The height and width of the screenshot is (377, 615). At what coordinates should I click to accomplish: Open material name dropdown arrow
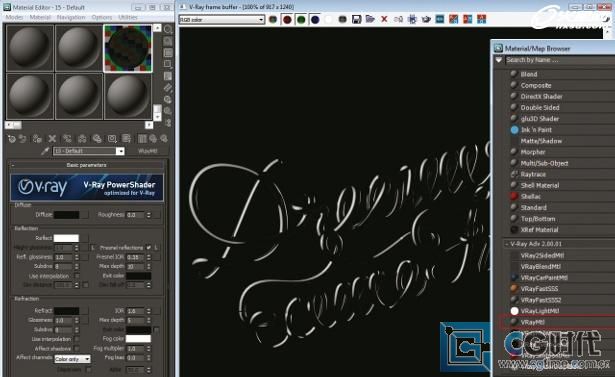[x=120, y=151]
